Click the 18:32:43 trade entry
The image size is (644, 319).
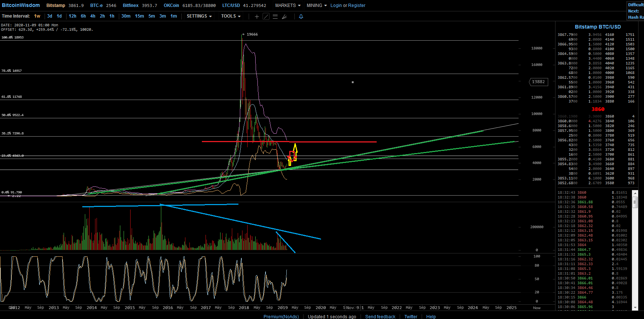pos(592,193)
